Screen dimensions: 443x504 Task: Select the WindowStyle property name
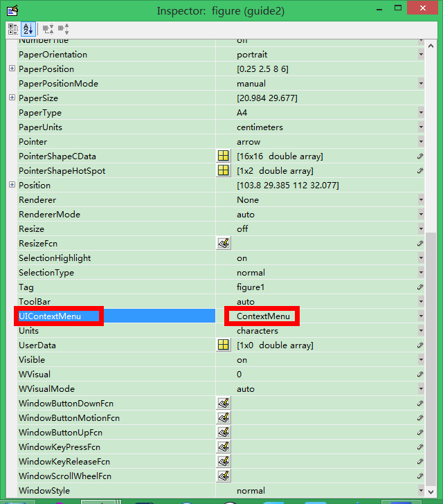click(x=44, y=490)
